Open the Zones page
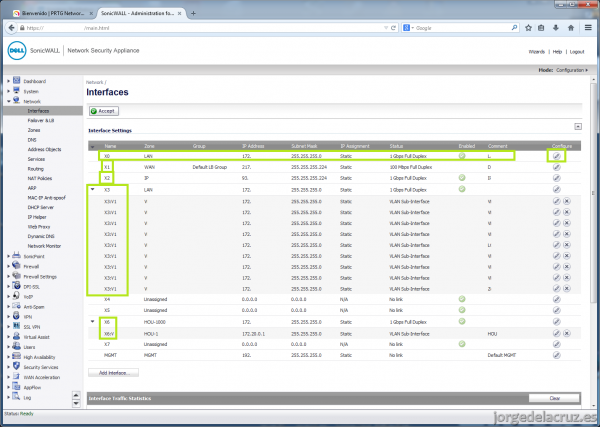 (x=34, y=130)
